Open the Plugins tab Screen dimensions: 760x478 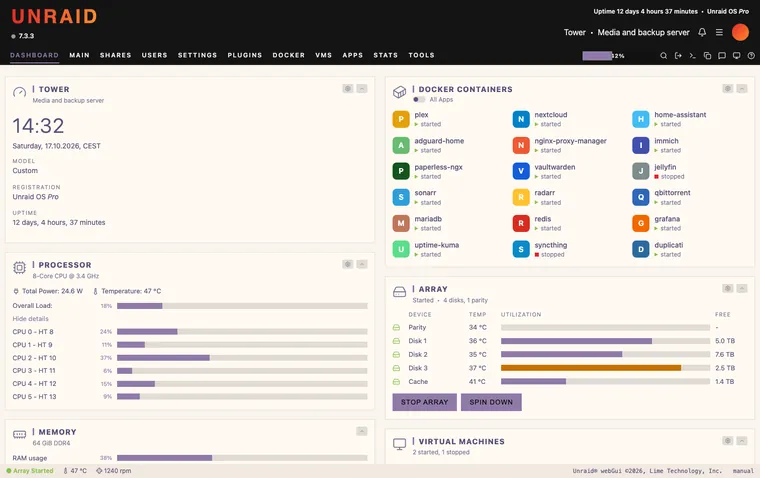[x=245, y=55]
